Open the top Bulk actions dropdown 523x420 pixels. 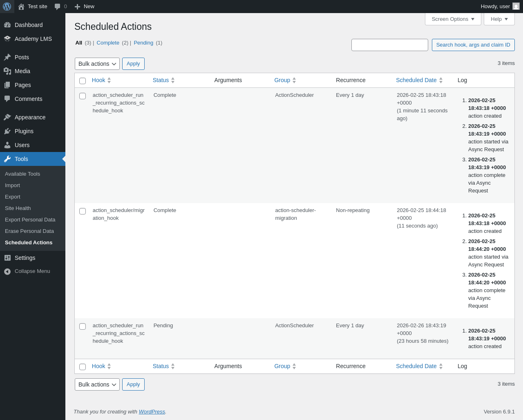pyautogui.click(x=97, y=64)
